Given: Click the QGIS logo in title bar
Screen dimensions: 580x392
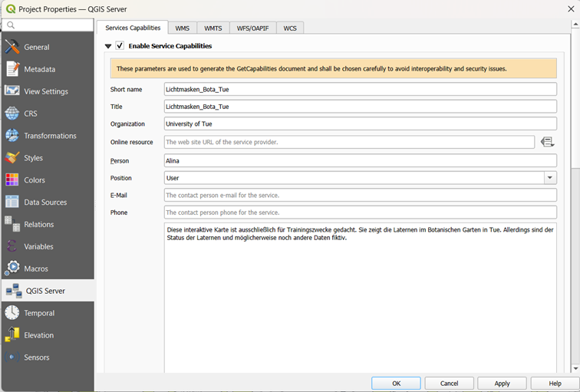Looking at the screenshot, I should coord(11,9).
